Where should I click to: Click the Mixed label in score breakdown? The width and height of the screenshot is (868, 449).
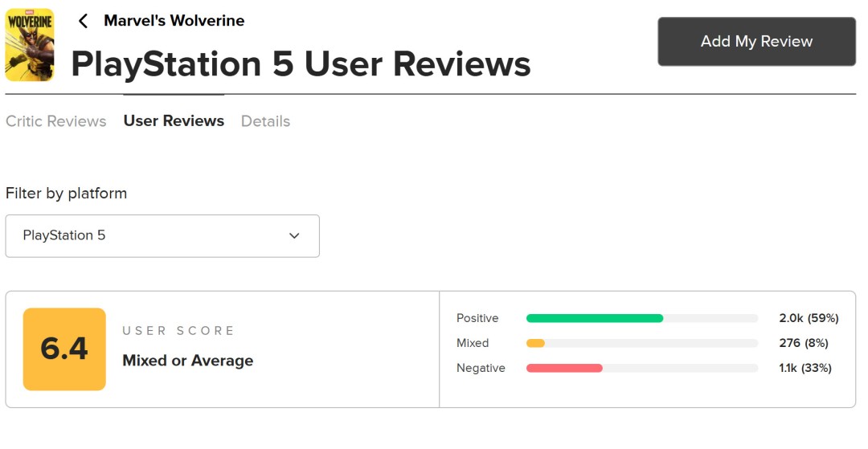click(x=473, y=343)
